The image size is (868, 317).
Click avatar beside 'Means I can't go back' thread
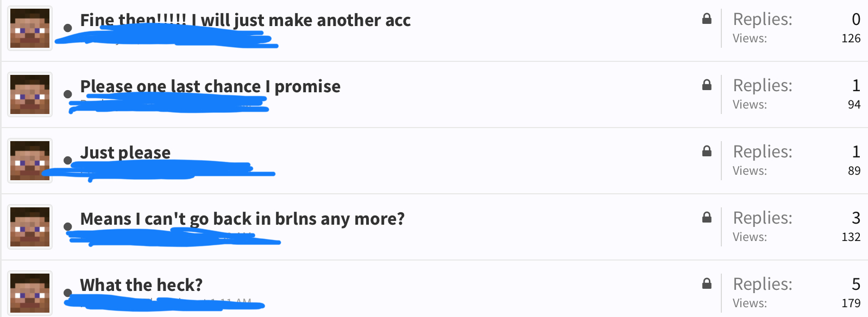pos(30,227)
